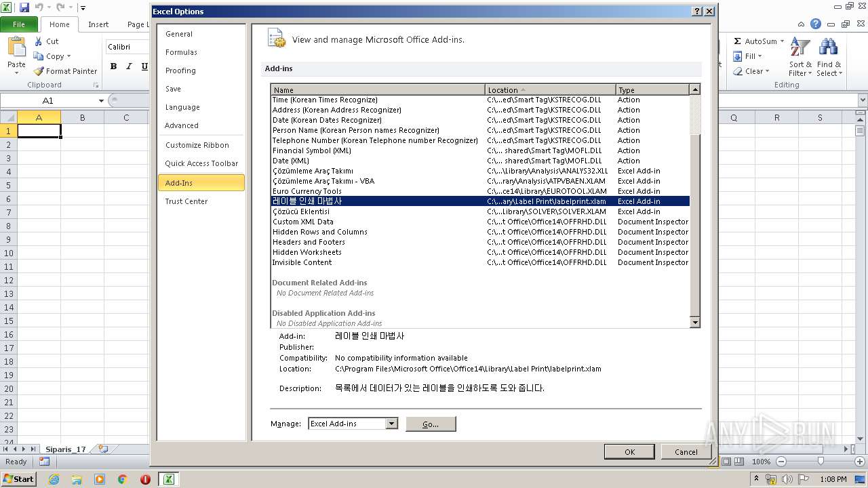Click the Find & Select binoculars icon
Viewport: 868px width, 488px height.
click(828, 47)
